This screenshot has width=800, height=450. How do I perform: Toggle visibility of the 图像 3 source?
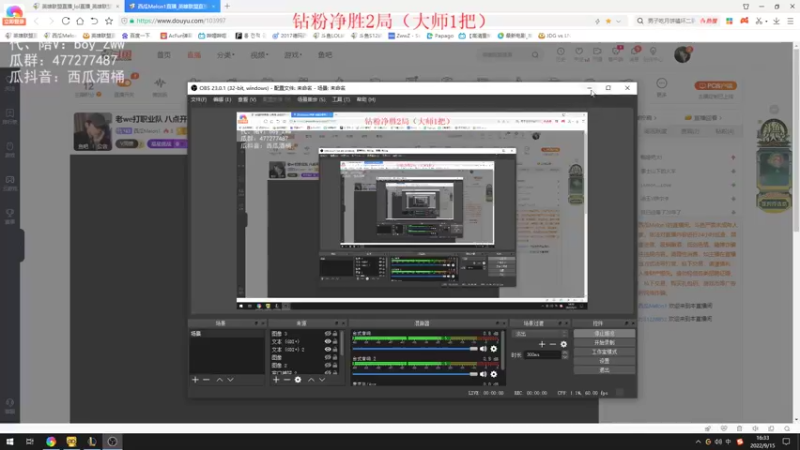(328, 334)
